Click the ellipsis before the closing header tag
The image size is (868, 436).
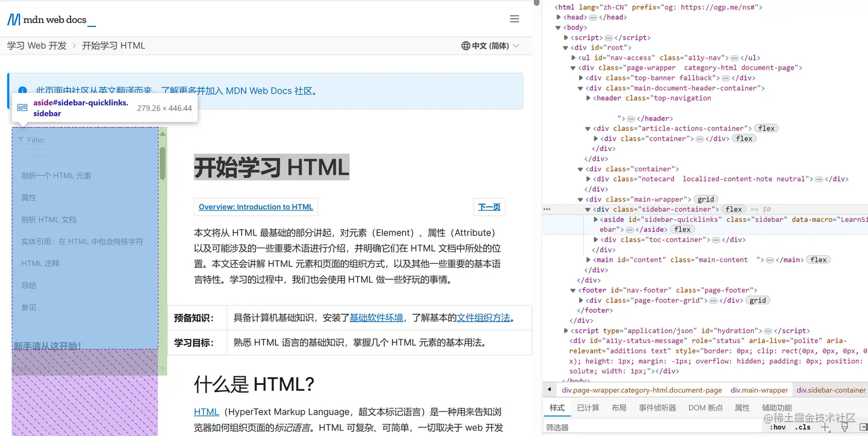630,118
